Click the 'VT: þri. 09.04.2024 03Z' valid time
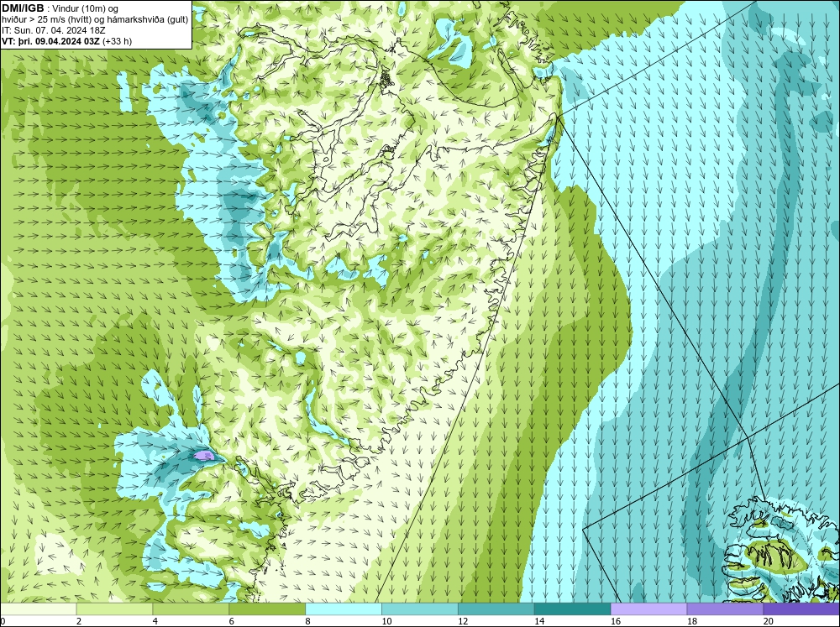840x627 pixels. pos(51,40)
